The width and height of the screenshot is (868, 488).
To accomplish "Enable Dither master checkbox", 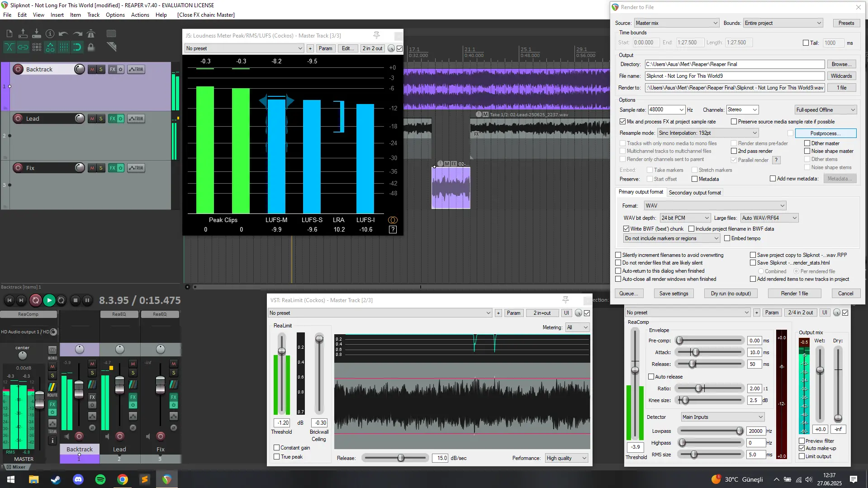I will coord(807,143).
